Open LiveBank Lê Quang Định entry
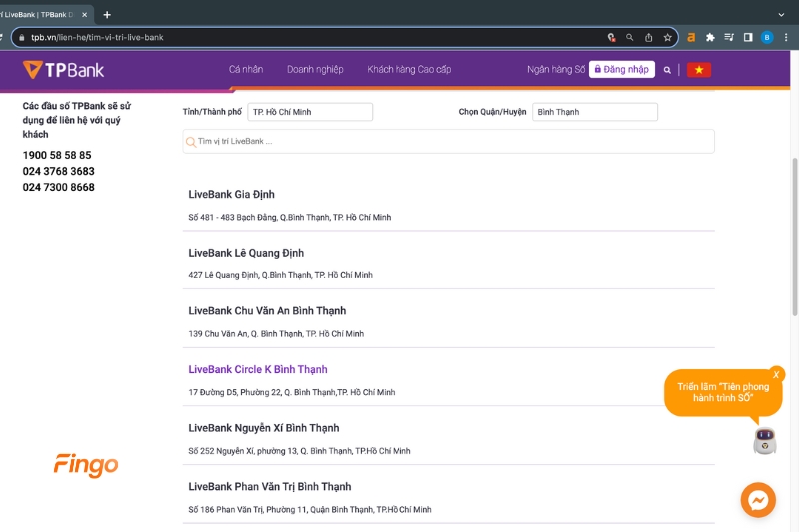799x532 pixels. point(246,253)
